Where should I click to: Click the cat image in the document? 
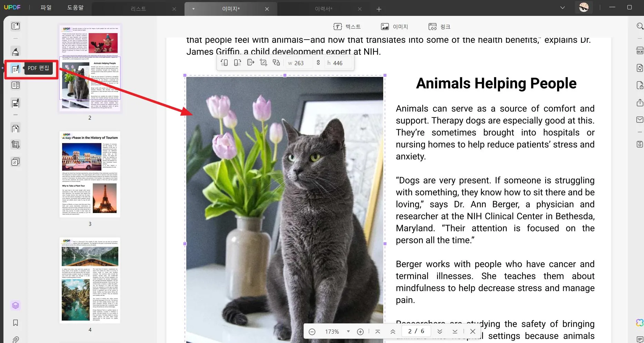pos(285,210)
